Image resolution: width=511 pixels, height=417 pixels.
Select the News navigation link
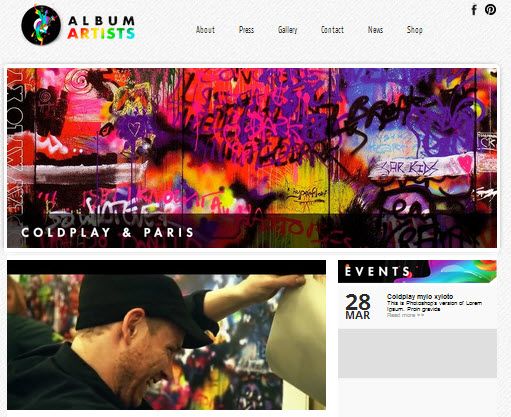[x=375, y=30]
